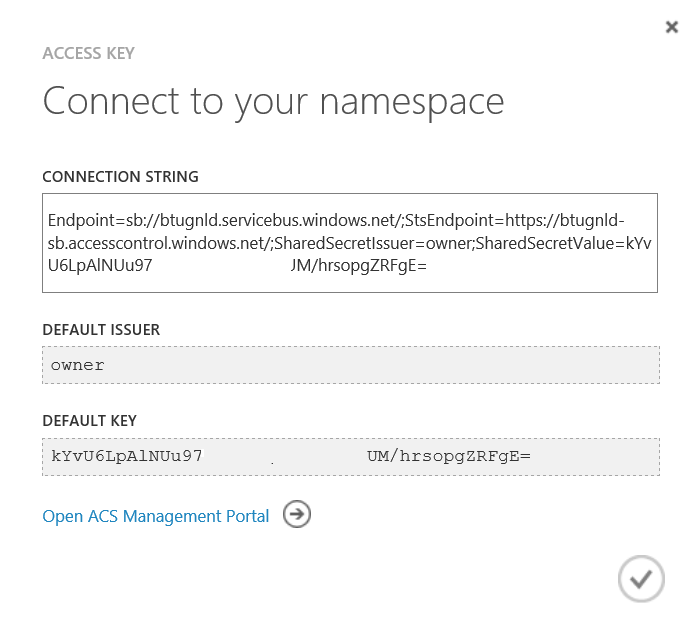Open ACS Management Portal link

[156, 516]
